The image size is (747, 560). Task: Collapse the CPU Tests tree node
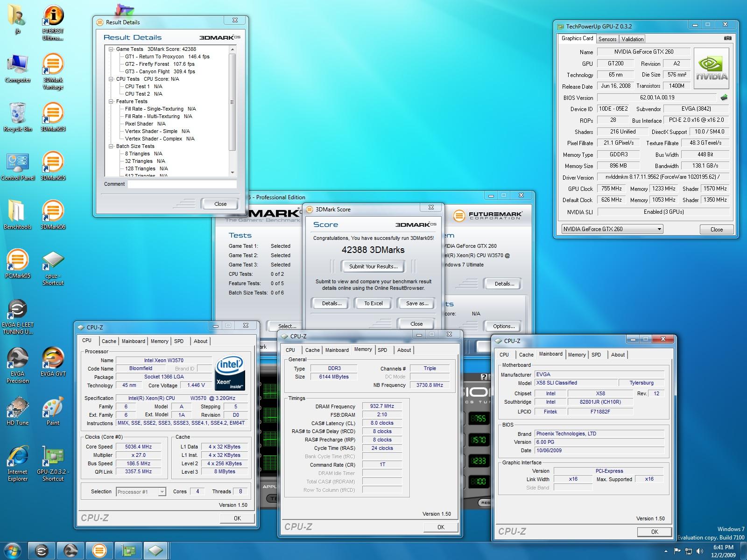pyautogui.click(x=111, y=79)
